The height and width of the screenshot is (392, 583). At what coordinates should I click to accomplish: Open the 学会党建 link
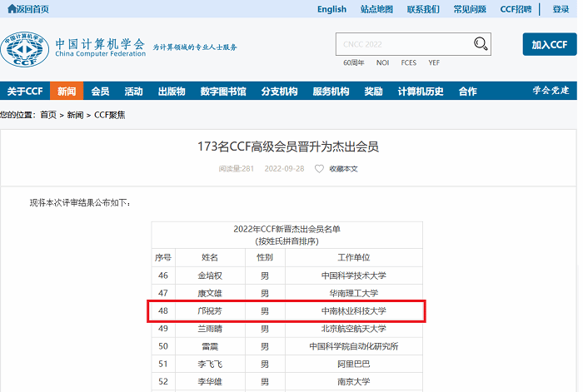coord(551,91)
